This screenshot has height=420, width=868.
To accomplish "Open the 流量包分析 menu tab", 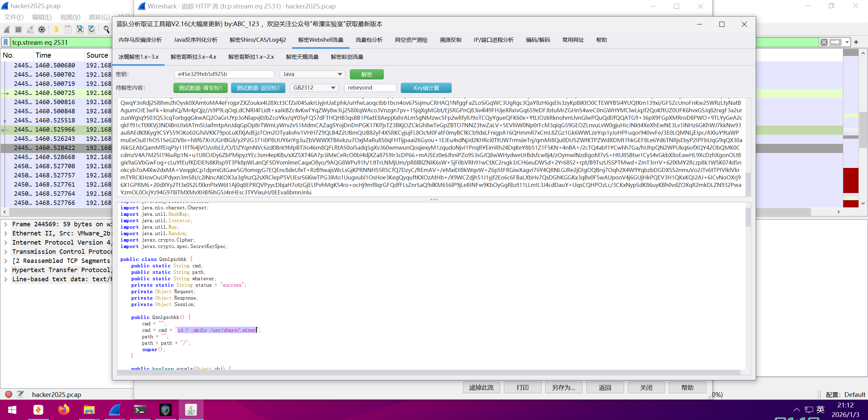I will pos(369,40).
